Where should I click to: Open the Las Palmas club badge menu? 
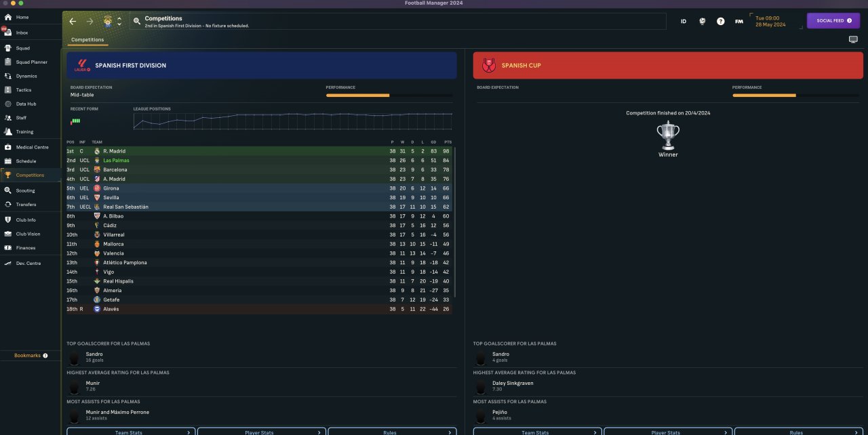click(x=108, y=22)
